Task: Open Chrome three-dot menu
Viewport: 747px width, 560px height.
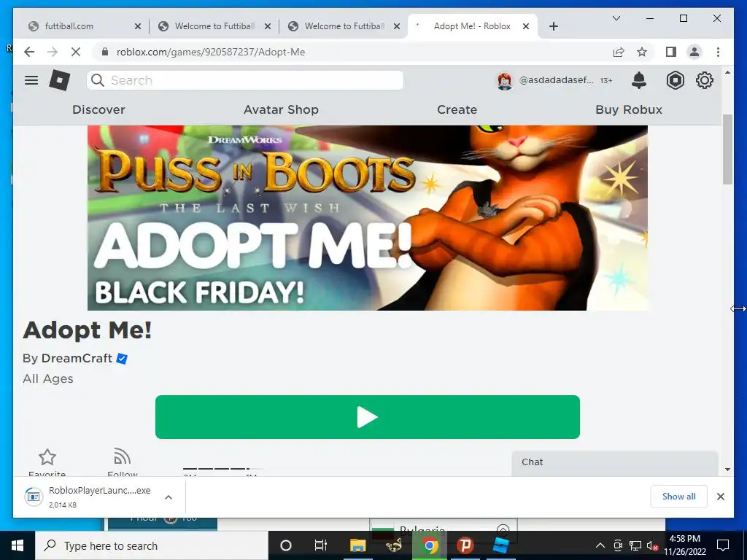Action: click(x=718, y=52)
